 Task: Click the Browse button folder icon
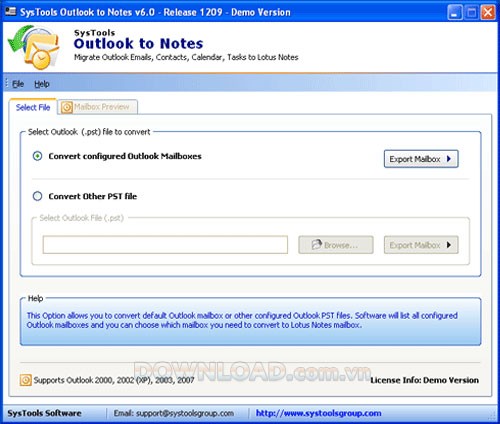click(316, 245)
